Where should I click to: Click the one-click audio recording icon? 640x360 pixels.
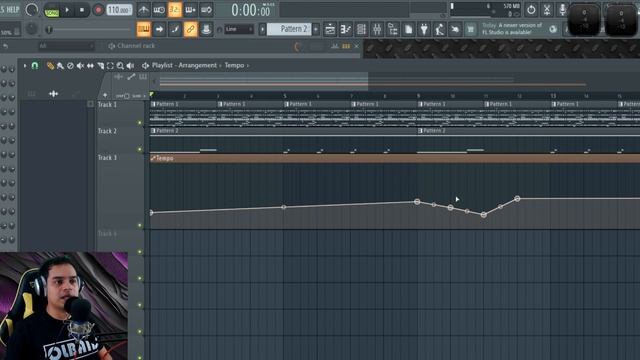coord(455,29)
